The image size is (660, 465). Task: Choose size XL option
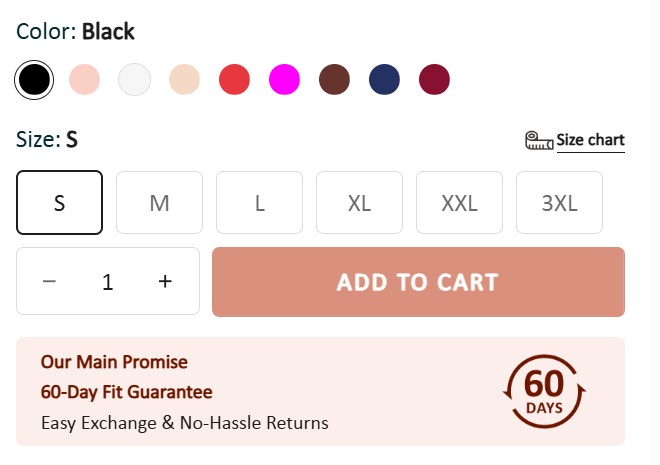(x=359, y=203)
